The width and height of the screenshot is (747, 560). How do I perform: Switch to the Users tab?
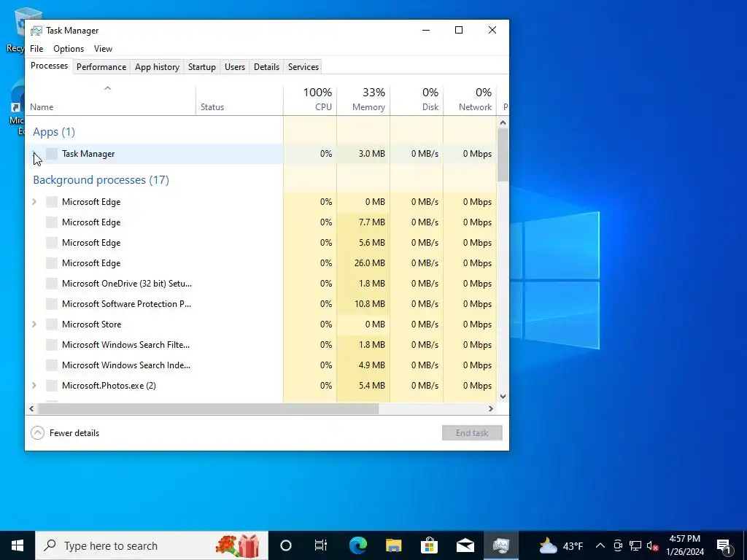(235, 67)
